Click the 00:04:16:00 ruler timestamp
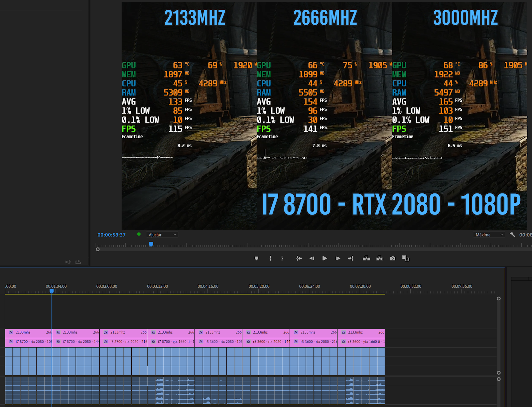Image resolution: width=532 pixels, height=407 pixels. coord(208,286)
